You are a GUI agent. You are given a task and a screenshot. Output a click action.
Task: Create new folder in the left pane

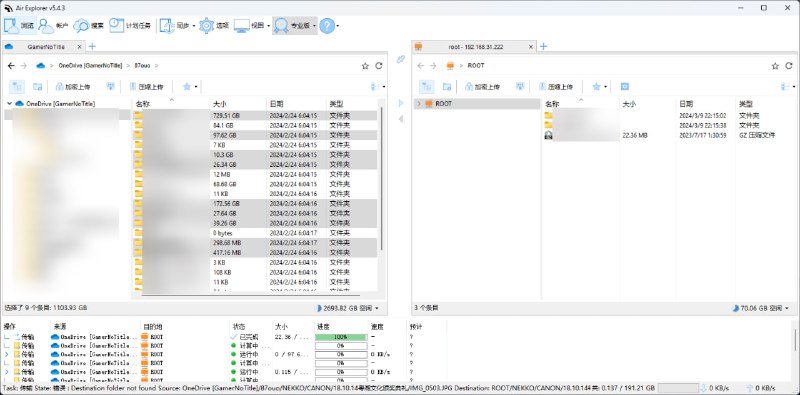tap(37, 87)
